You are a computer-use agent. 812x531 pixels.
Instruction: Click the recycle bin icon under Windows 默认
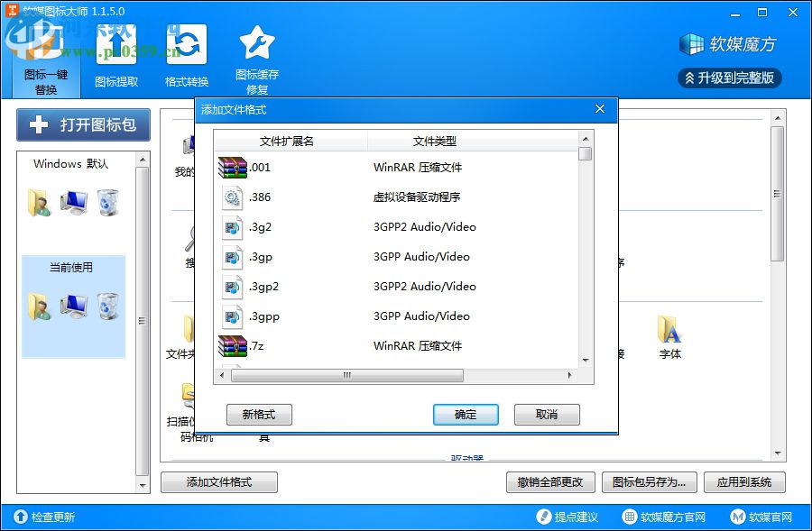coord(108,204)
